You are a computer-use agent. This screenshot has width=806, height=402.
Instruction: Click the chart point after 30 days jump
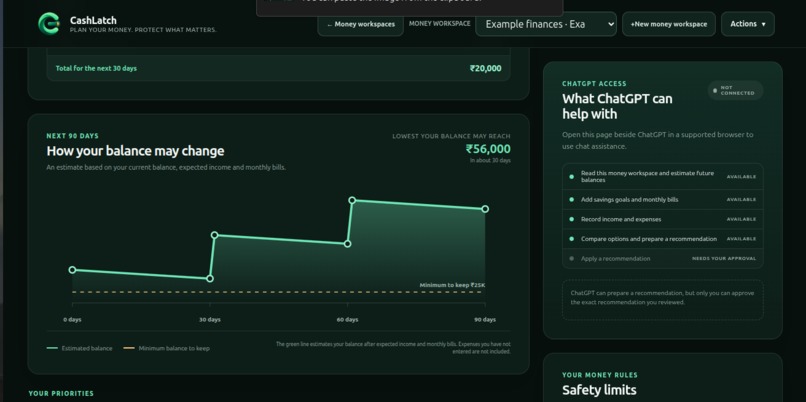(x=215, y=235)
